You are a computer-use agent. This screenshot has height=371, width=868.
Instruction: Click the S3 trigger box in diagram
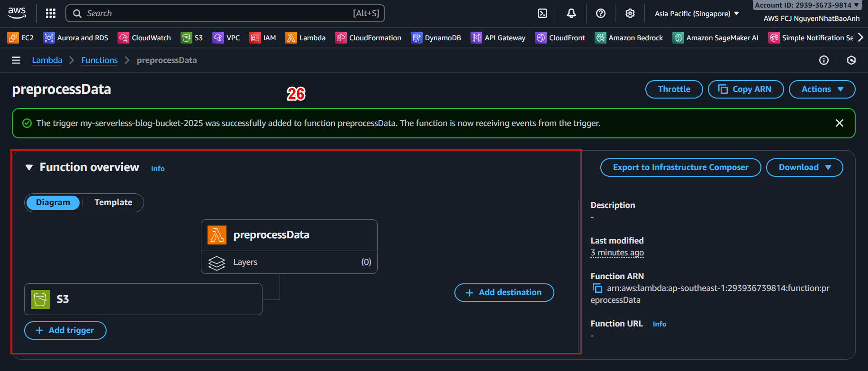point(143,299)
